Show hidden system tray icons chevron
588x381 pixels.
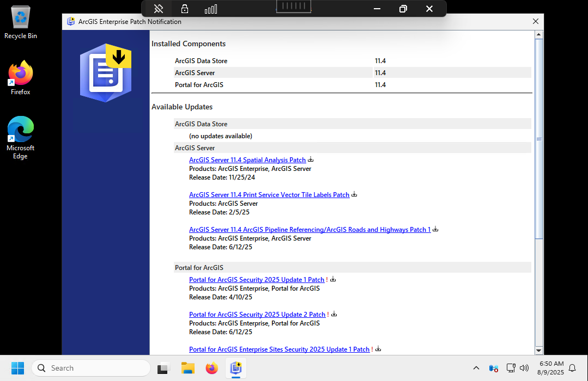coord(476,368)
